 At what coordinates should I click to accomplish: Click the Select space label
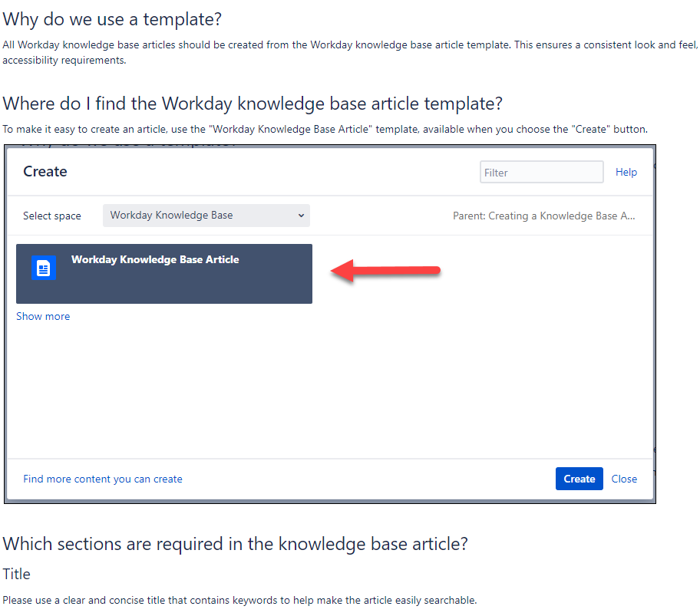click(51, 216)
